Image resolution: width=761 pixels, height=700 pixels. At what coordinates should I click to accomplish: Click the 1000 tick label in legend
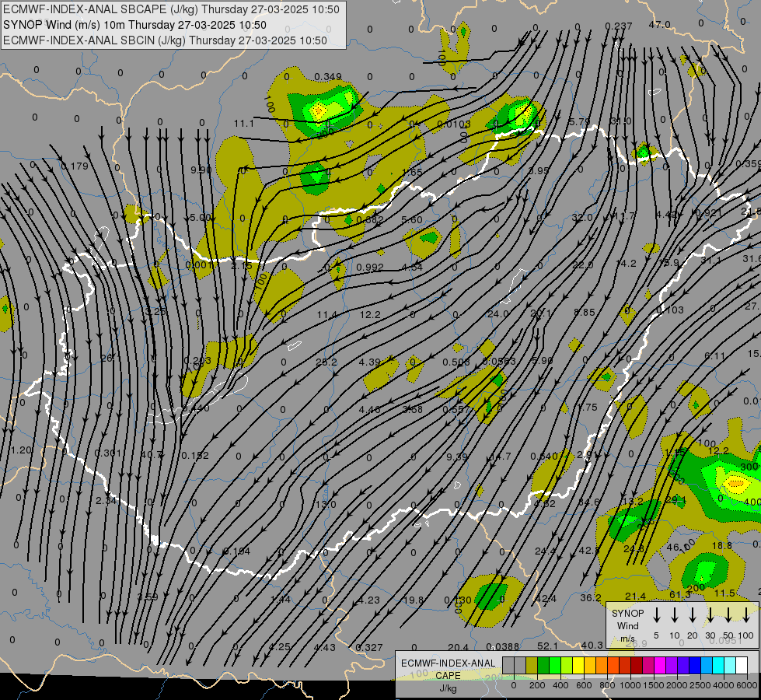(x=630, y=685)
